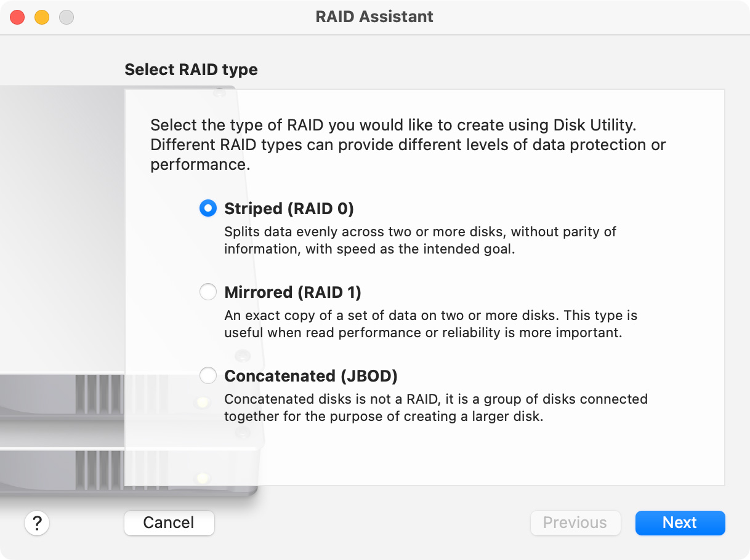Click the Mirrored description about exact copy

pos(430,324)
